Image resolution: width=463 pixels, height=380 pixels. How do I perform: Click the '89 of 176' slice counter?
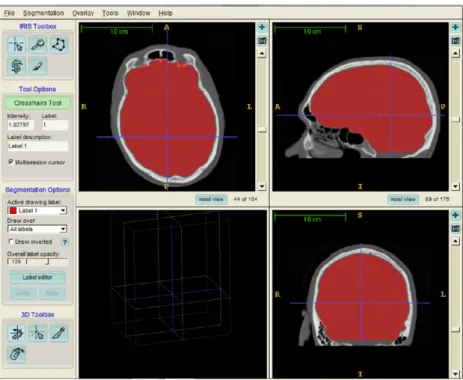pos(437,199)
